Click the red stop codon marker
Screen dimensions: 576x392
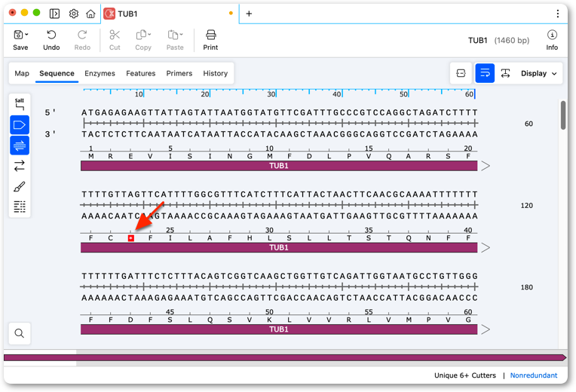(130, 238)
